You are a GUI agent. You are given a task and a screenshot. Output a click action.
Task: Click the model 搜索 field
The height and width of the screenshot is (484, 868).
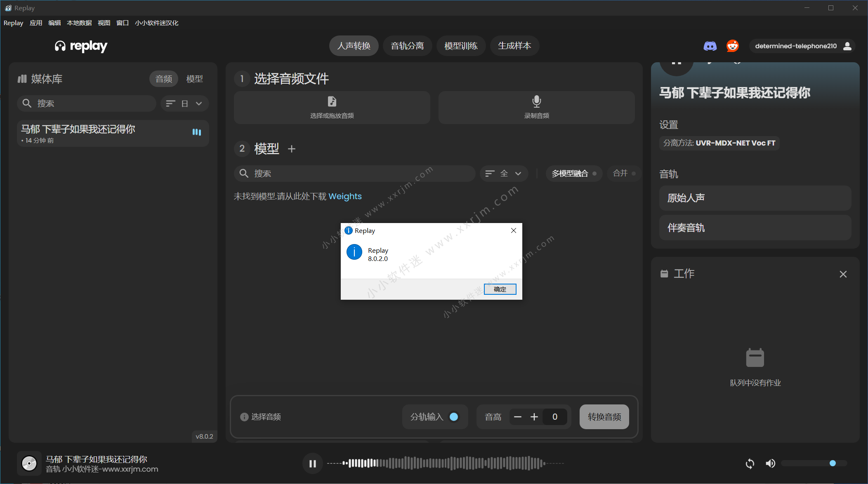pyautogui.click(x=355, y=174)
